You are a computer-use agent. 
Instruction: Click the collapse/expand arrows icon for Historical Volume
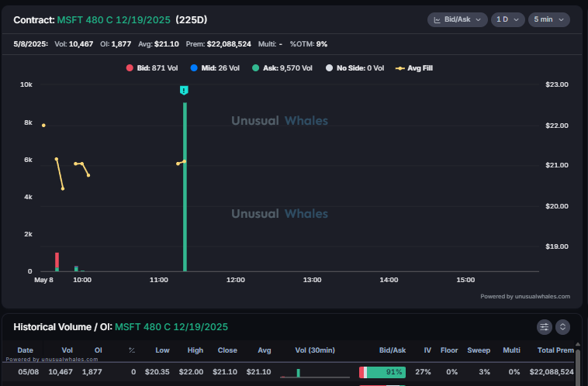[562, 327]
